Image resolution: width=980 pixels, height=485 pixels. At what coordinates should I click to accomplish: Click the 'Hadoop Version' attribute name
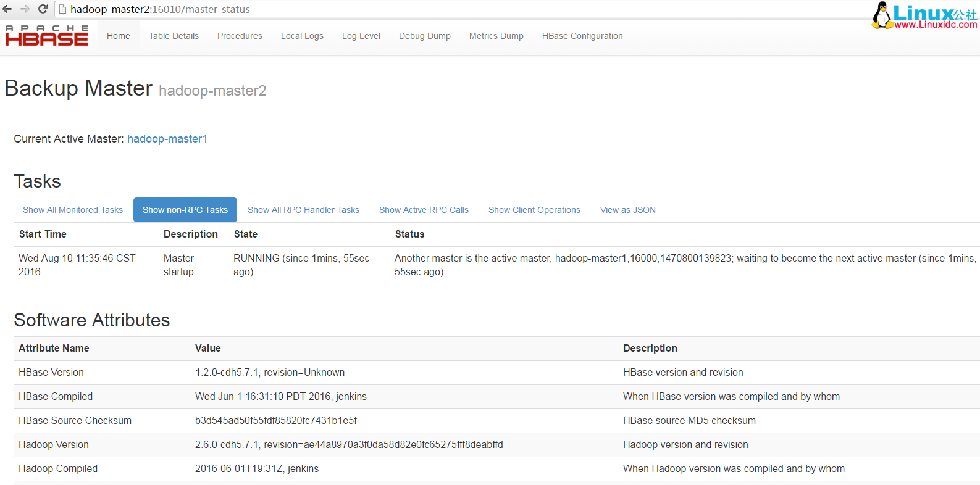pos(54,444)
